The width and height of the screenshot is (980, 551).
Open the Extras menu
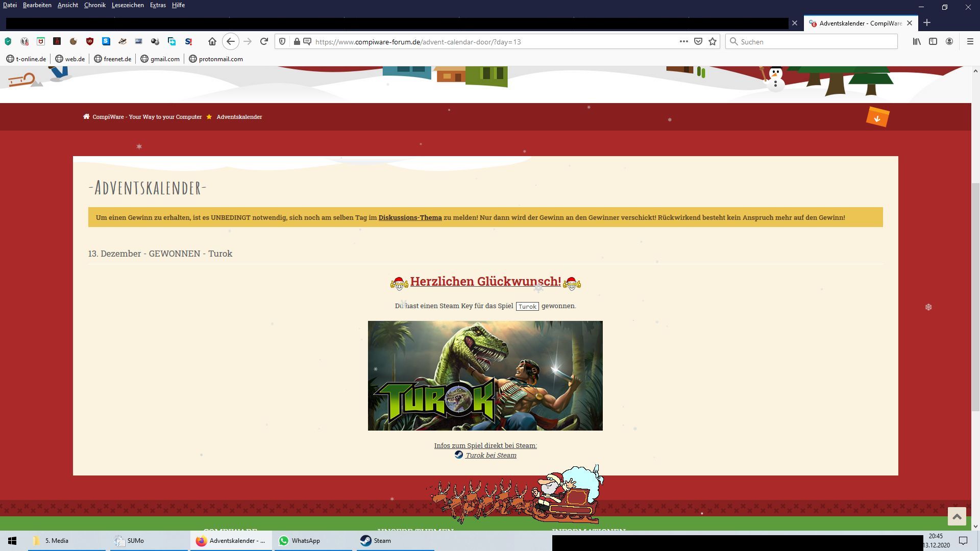[158, 5]
